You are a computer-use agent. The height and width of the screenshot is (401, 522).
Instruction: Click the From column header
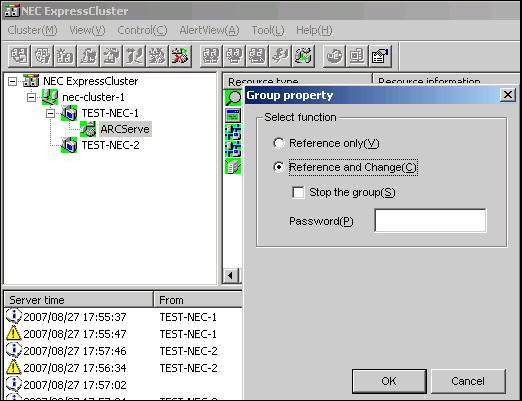tap(198, 300)
